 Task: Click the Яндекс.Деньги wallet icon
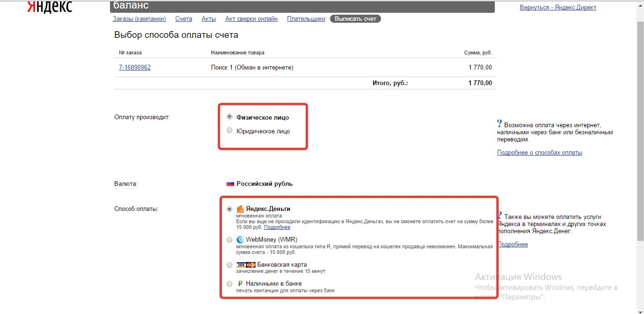pyautogui.click(x=240, y=209)
